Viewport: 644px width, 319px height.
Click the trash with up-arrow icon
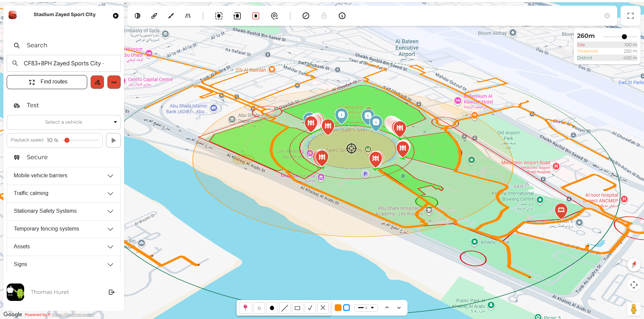coord(237,16)
